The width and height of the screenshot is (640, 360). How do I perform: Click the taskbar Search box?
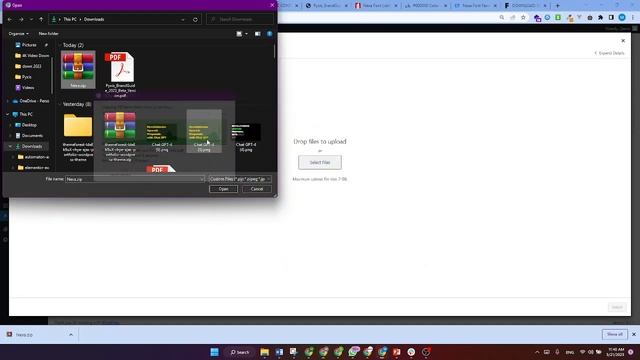coord(240,352)
